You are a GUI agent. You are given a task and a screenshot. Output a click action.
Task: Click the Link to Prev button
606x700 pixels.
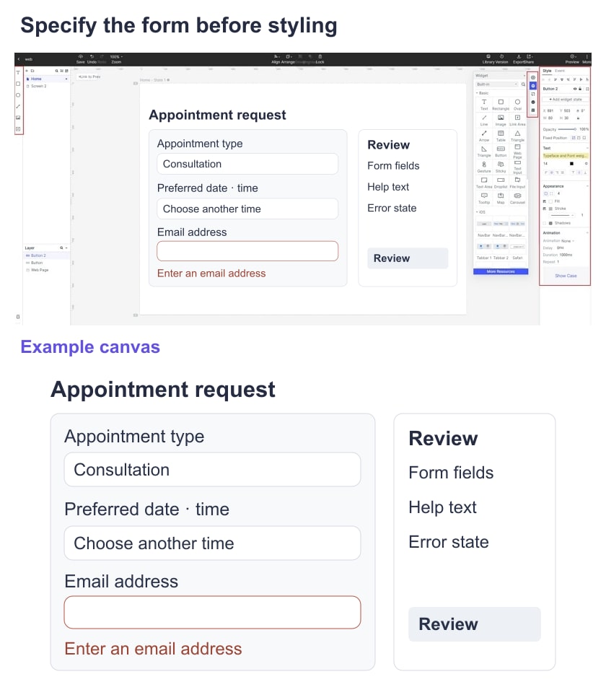tap(89, 76)
